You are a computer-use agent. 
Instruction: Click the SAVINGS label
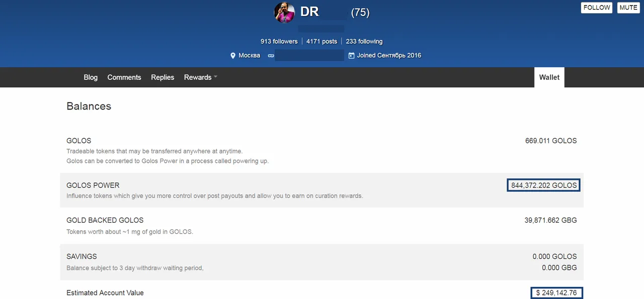tap(82, 256)
